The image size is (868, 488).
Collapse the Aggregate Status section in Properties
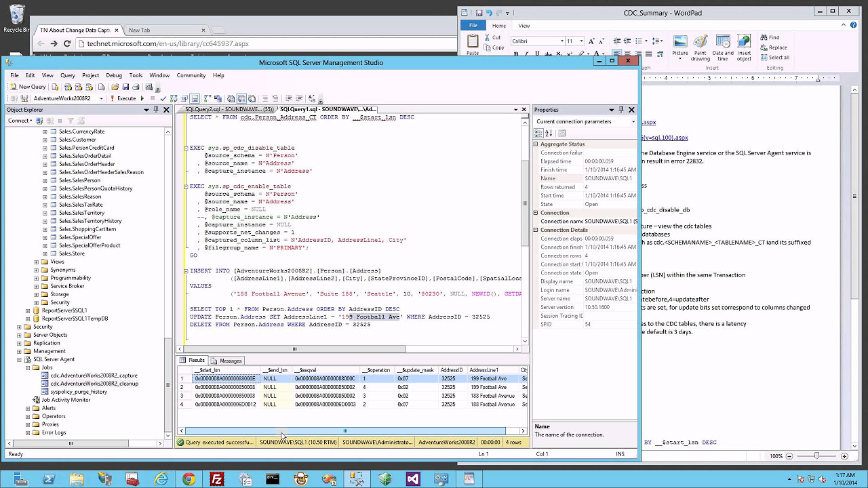[536, 144]
